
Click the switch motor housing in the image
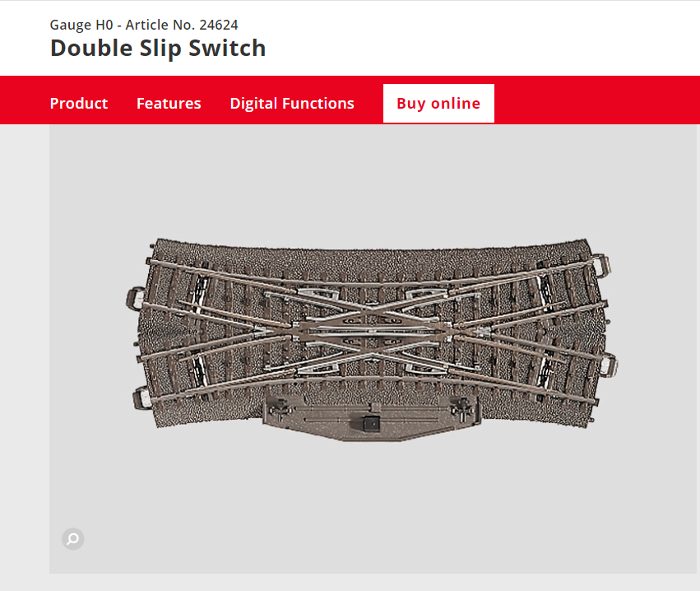(372, 414)
